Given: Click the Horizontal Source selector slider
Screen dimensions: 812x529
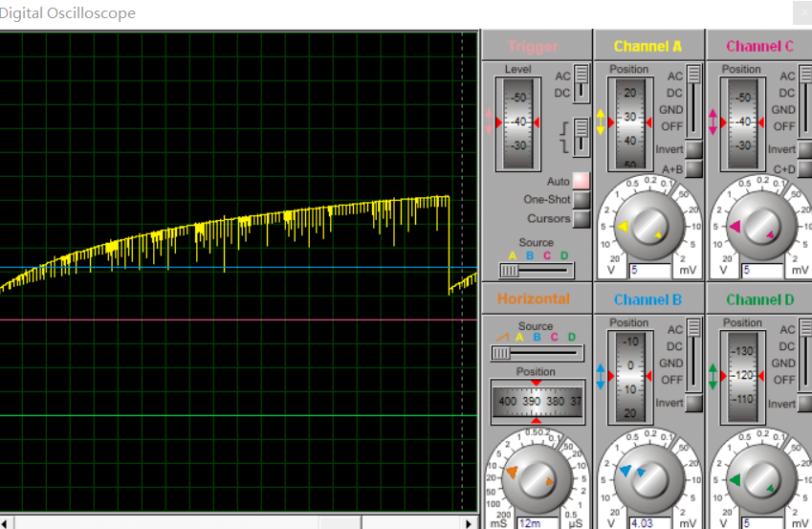Looking at the screenshot, I should tap(502, 352).
